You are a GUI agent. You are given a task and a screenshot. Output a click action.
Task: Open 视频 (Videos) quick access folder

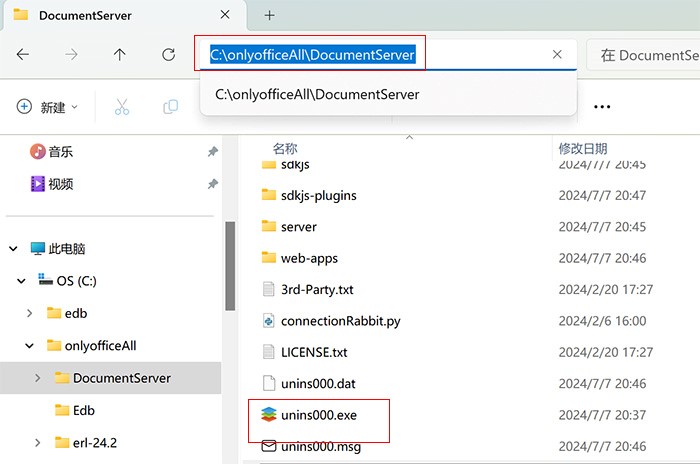point(51,184)
